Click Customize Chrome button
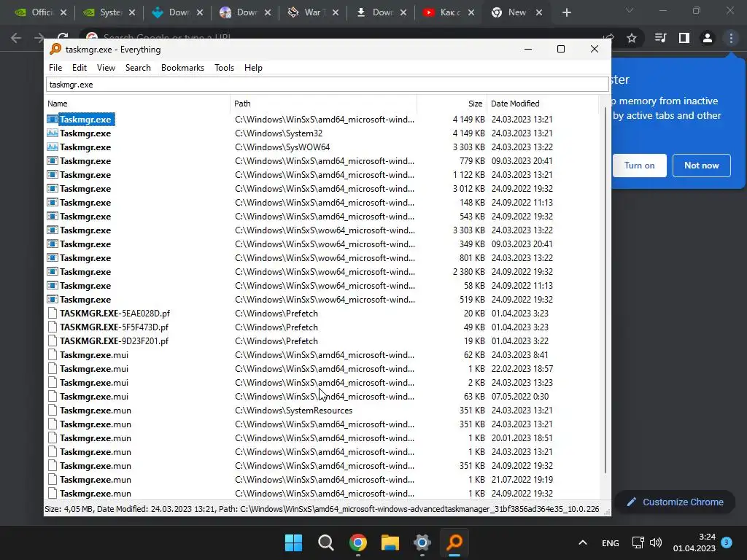 click(675, 502)
